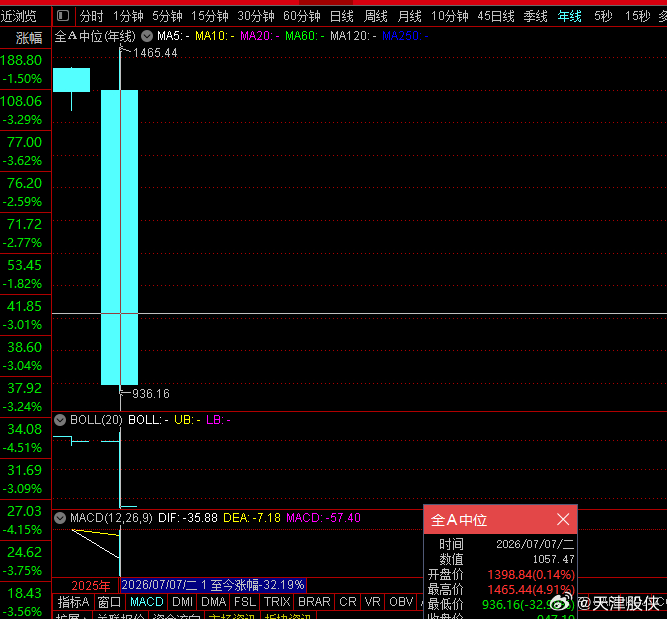Viewport: 667px width, 619px height.
Task: Select the 月线 period tab
Action: point(410,17)
